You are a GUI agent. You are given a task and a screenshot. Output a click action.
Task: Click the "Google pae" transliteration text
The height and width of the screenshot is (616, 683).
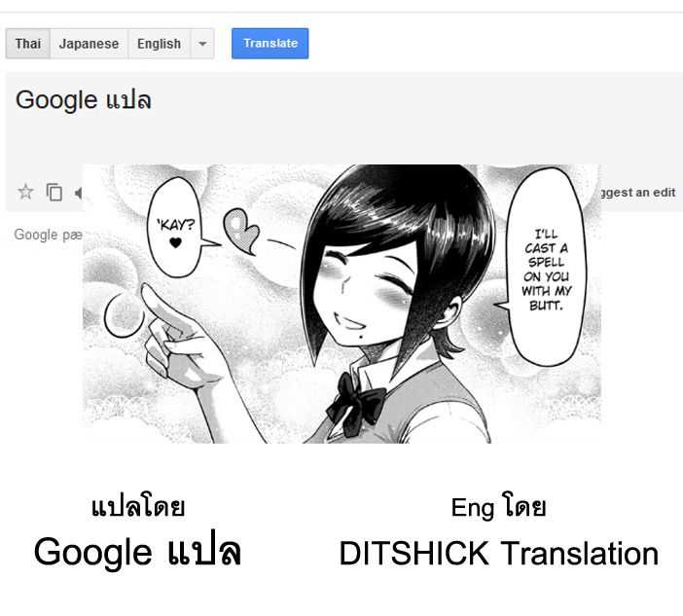pyautogui.click(x=49, y=235)
